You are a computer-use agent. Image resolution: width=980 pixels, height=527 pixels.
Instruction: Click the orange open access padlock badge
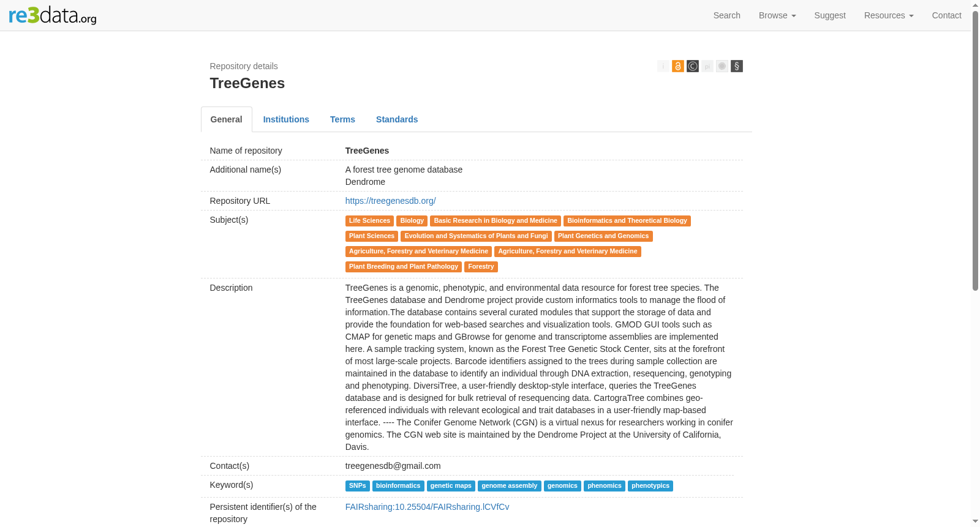click(677, 66)
